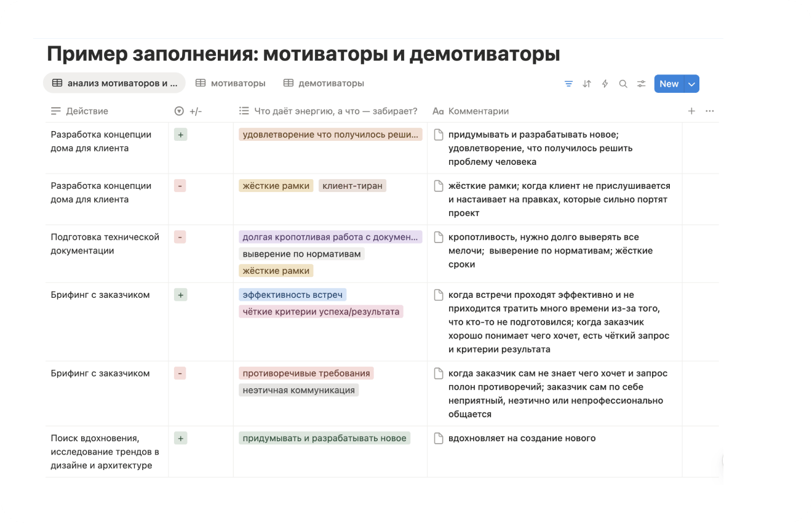Viewport: 812px width, 523px height.
Task: Open automations lightning bolt icon
Action: coord(605,84)
